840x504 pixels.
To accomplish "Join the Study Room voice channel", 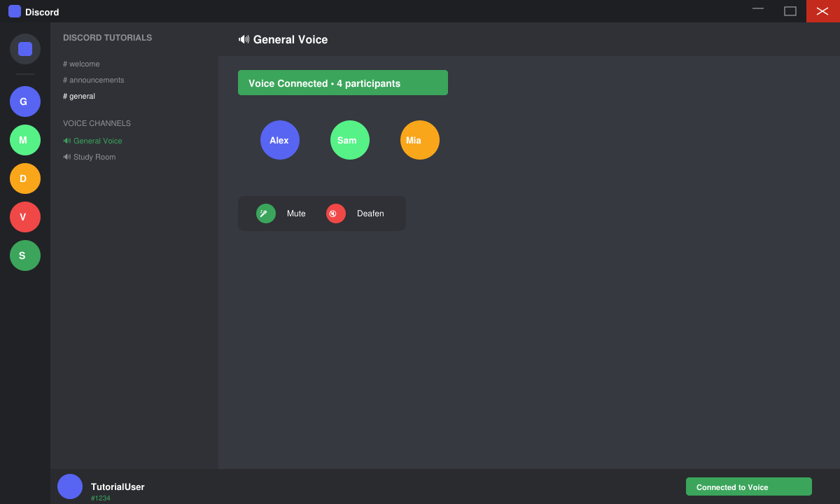I will [90, 157].
